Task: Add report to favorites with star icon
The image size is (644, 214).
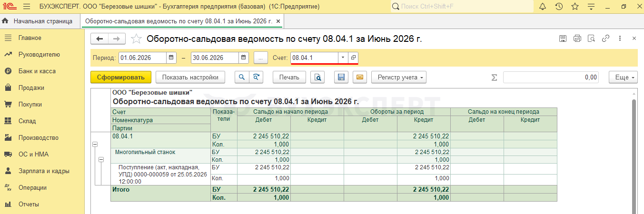Action: tap(136, 39)
